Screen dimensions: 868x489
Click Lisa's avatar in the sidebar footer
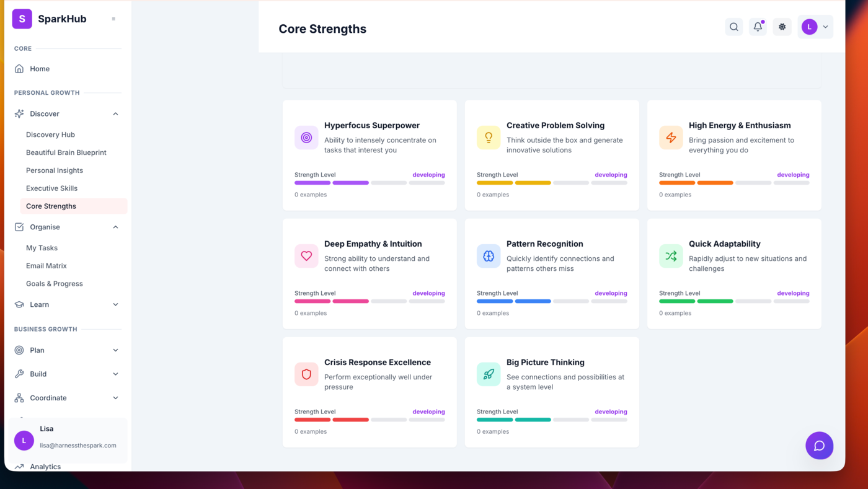tap(24, 441)
